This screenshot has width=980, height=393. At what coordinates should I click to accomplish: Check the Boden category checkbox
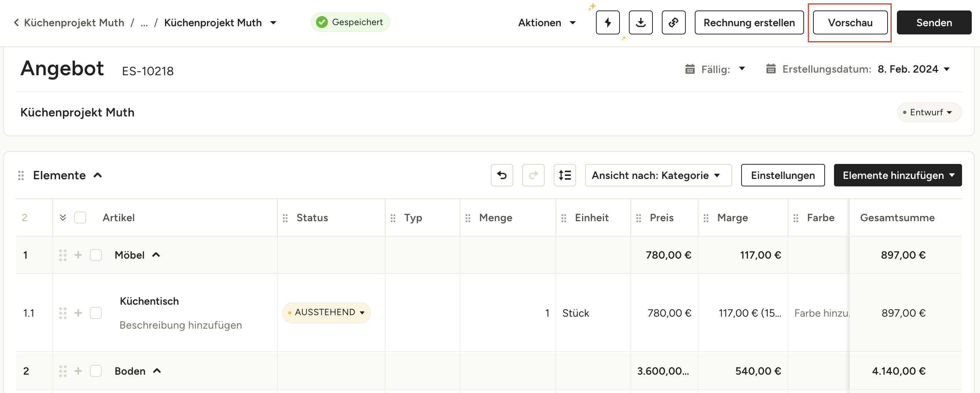[x=96, y=371]
